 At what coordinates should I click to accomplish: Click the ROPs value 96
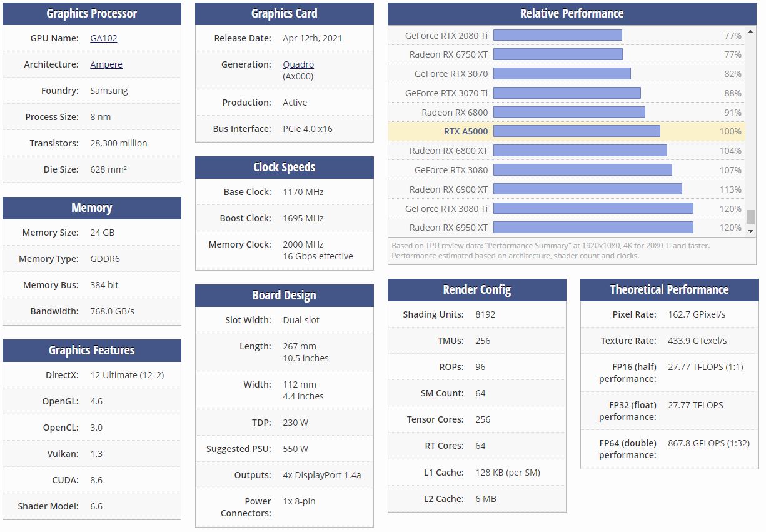(480, 367)
